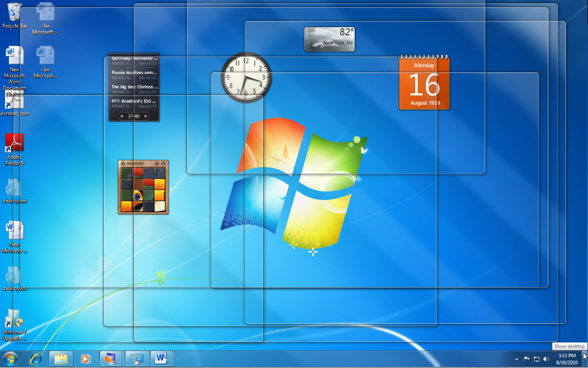Open the weather gadget showing 82°
Screen dimensions: 588x368
coord(330,39)
